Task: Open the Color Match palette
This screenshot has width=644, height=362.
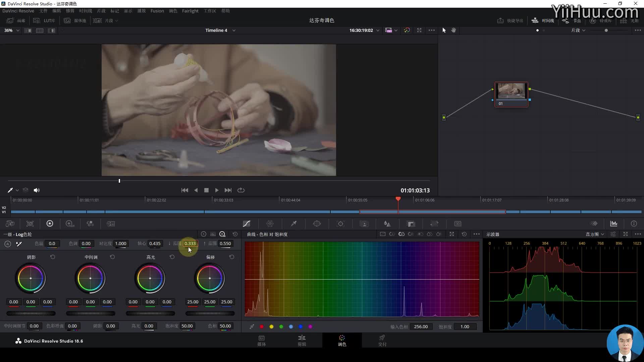Action: pos(30,224)
